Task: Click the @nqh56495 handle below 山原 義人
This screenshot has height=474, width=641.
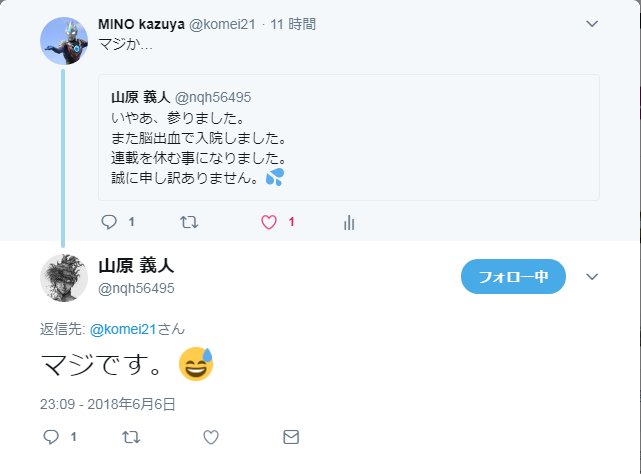Action: [136, 288]
